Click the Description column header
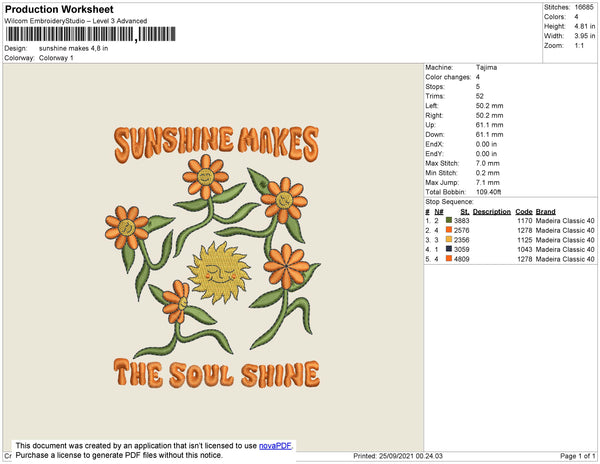This screenshot has height=464, width=600. (492, 211)
